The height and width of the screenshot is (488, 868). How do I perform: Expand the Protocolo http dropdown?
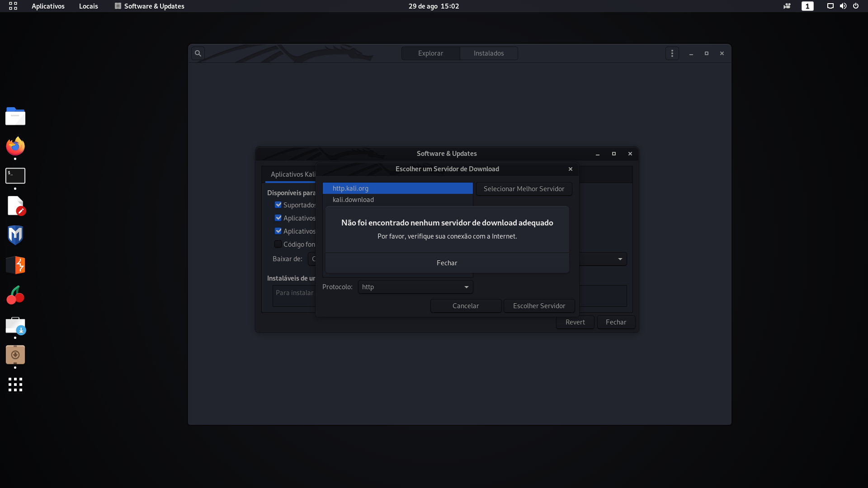point(415,287)
